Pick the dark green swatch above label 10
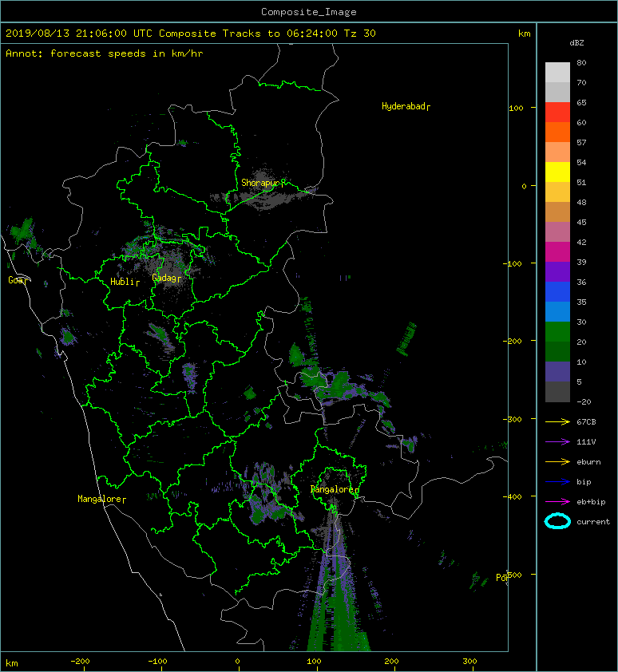 point(557,352)
